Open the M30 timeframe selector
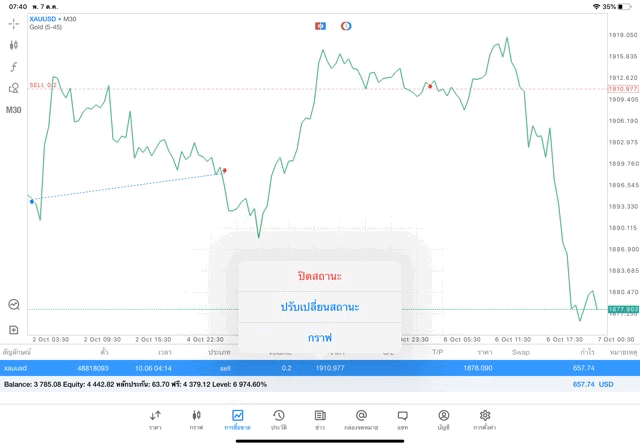640x447 pixels. [x=14, y=110]
